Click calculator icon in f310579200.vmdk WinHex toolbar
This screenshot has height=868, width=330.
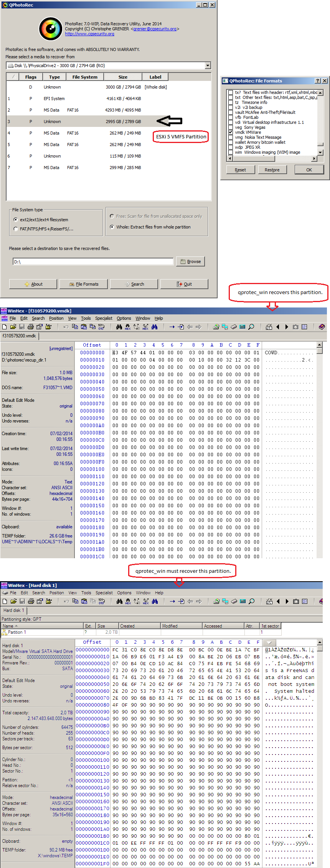click(x=242, y=327)
